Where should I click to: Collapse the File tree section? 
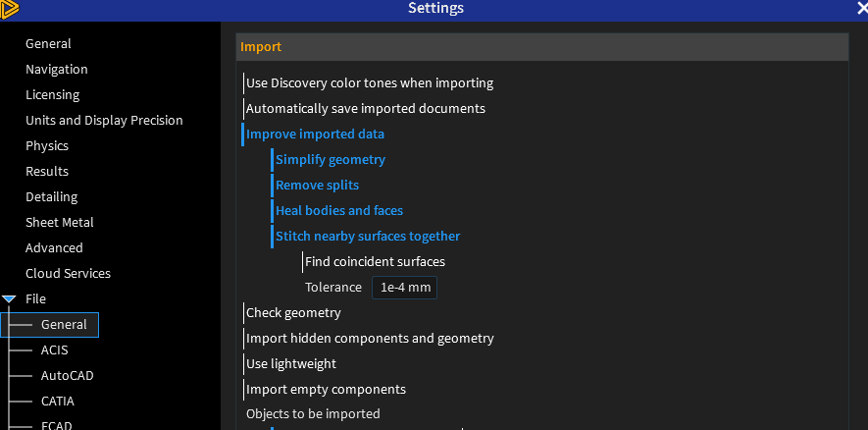point(10,298)
